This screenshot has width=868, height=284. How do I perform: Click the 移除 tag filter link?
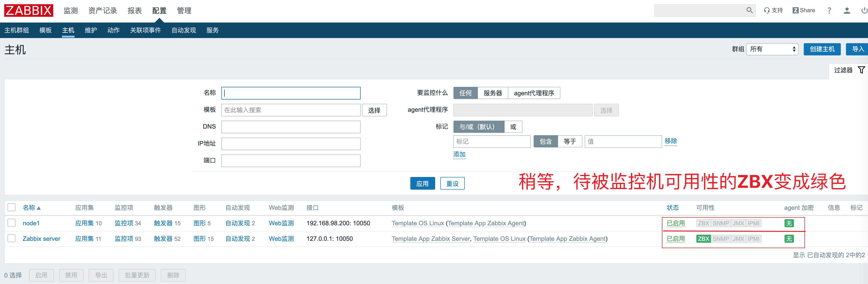pyautogui.click(x=671, y=141)
